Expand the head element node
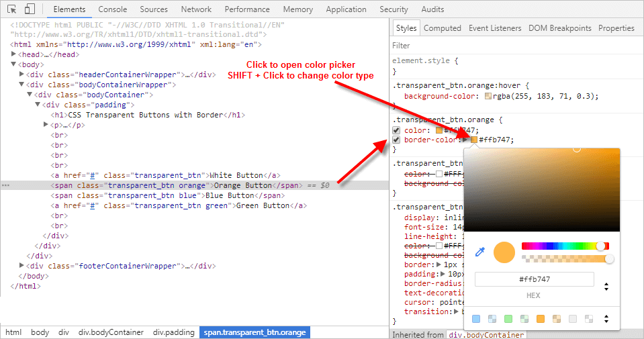The height and width of the screenshot is (339, 644). pyautogui.click(x=13, y=54)
